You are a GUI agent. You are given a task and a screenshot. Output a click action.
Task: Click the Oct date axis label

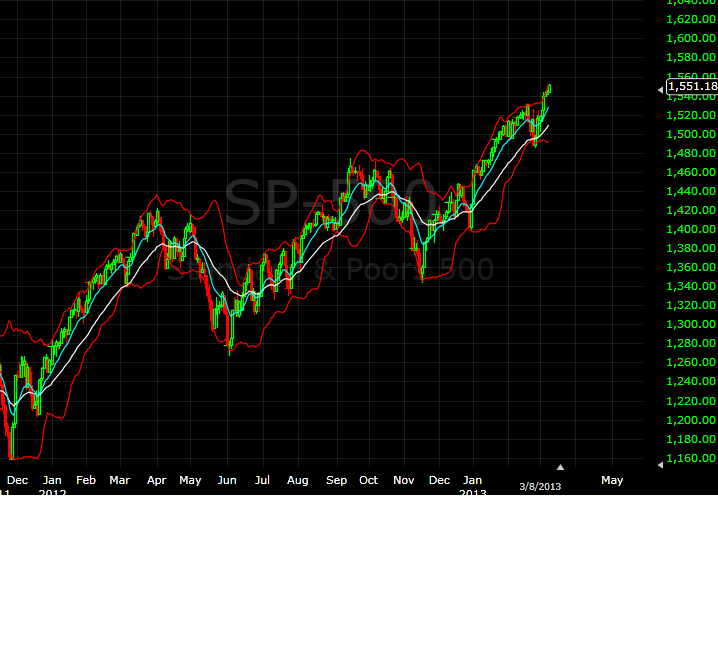[x=369, y=480]
